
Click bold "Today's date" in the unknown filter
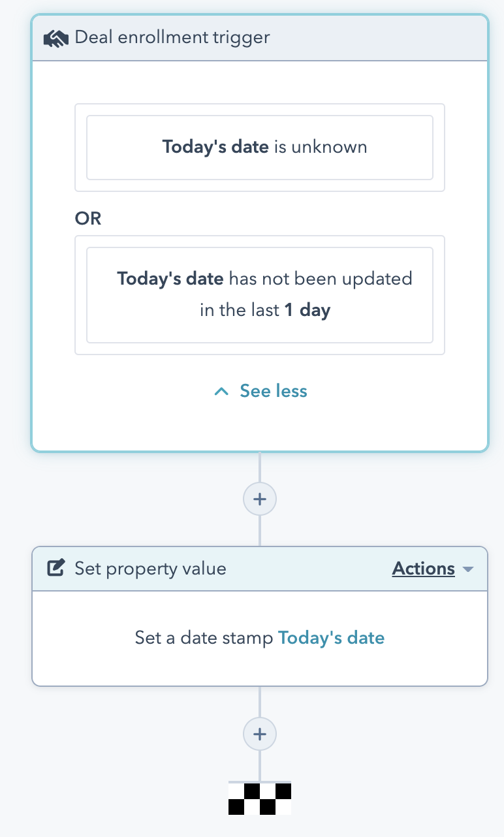tap(215, 147)
